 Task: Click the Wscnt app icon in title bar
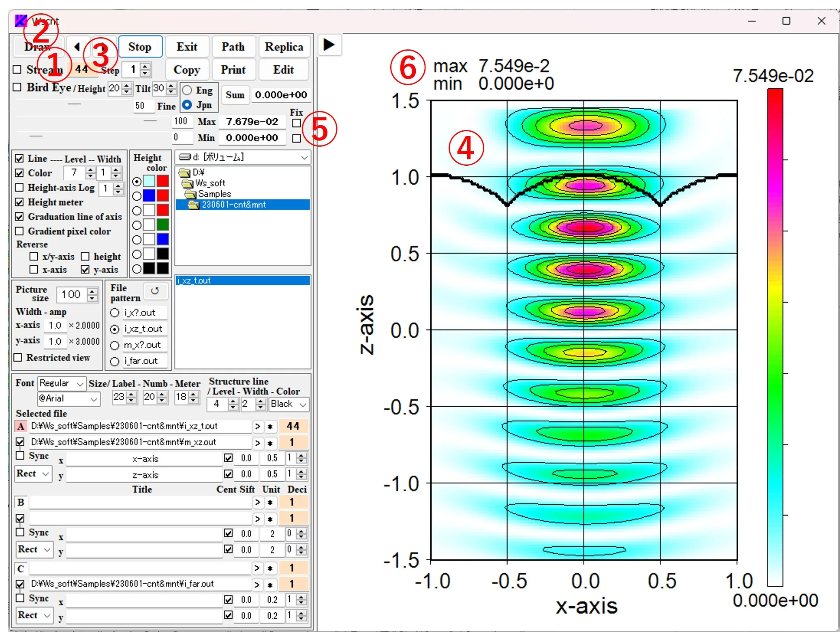(21, 20)
